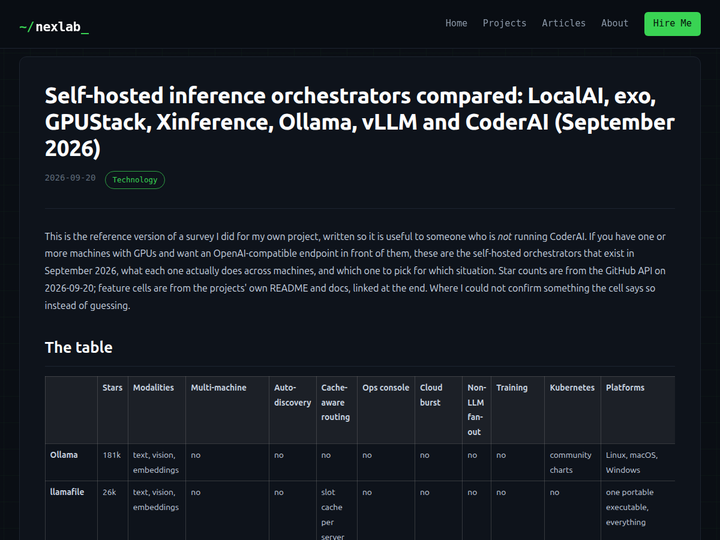Select the Technology category tag
Screen dimensions: 720x540
click(x=135, y=180)
